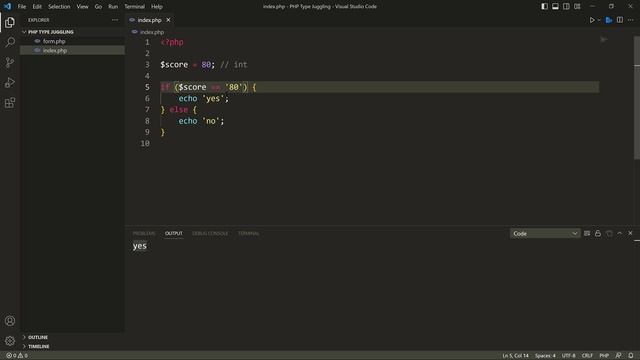Click the editor vertical scrollbar

637,98
